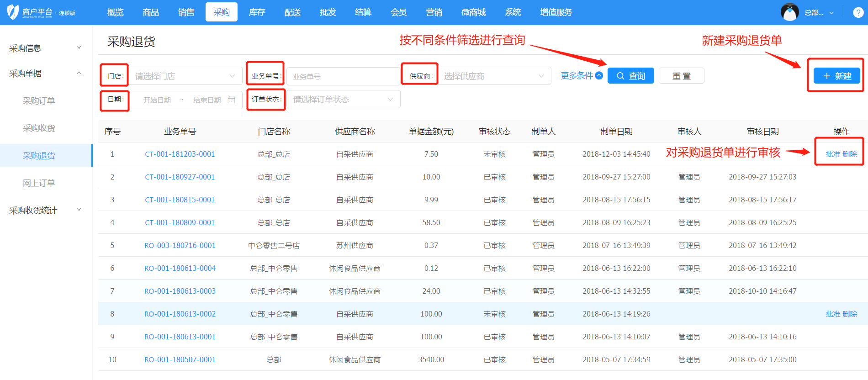This screenshot has height=380, width=868.
Task: Expand the 采购信息 sidebar section
Action: (x=45, y=48)
